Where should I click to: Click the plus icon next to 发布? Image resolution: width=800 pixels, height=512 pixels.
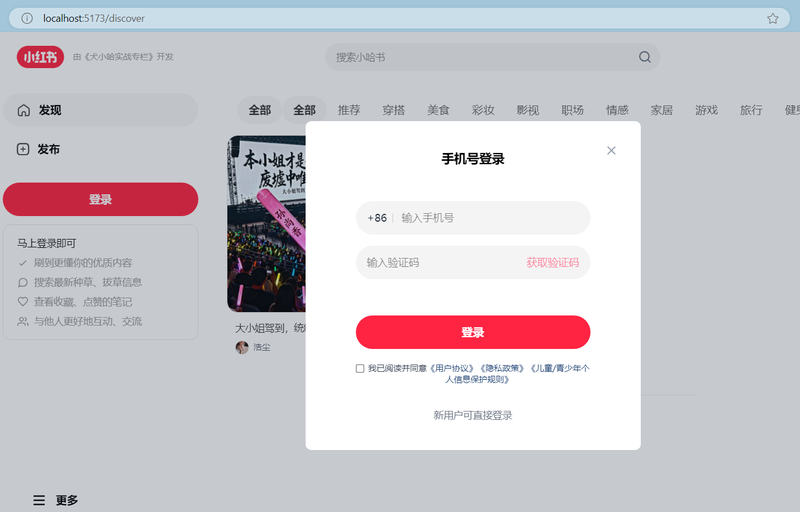click(x=23, y=149)
